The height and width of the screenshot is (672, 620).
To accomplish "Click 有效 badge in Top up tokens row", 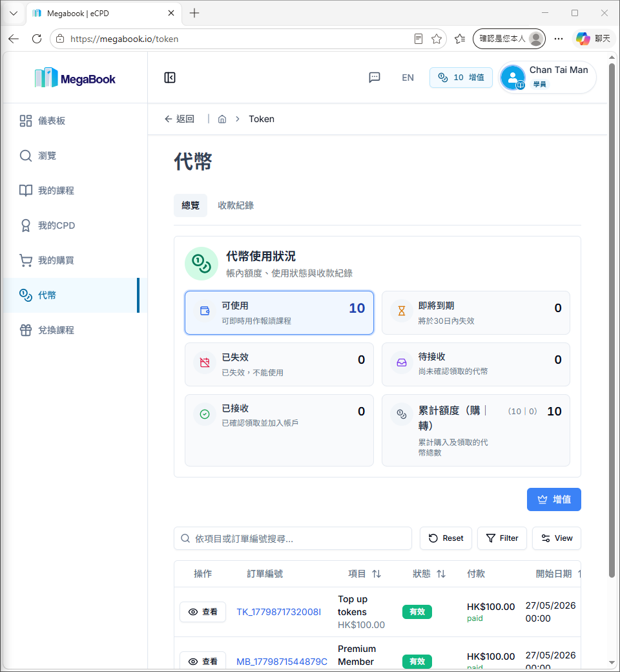I will pyautogui.click(x=417, y=612).
